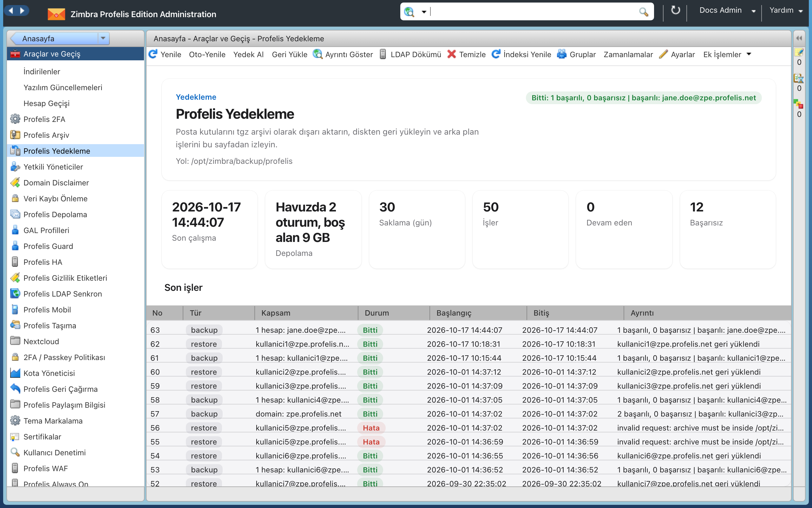The width and height of the screenshot is (812, 508).
Task: Open Kota Yöneticisi chart item
Action: click(75, 373)
